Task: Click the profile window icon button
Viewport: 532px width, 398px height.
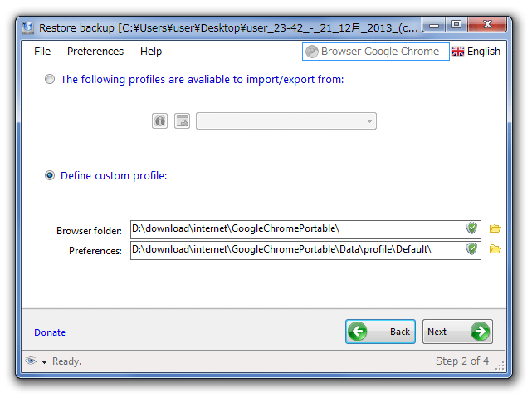Action: 182,120
